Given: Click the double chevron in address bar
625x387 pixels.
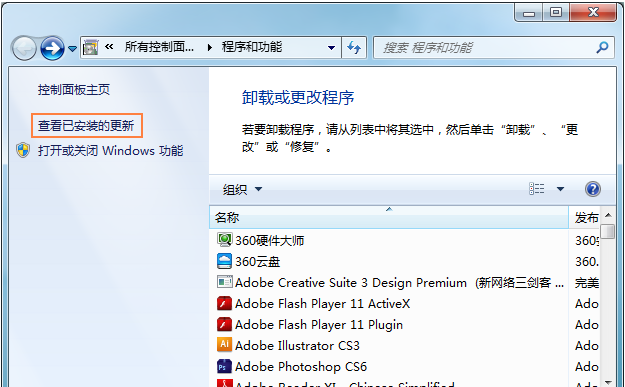Looking at the screenshot, I should (x=109, y=47).
